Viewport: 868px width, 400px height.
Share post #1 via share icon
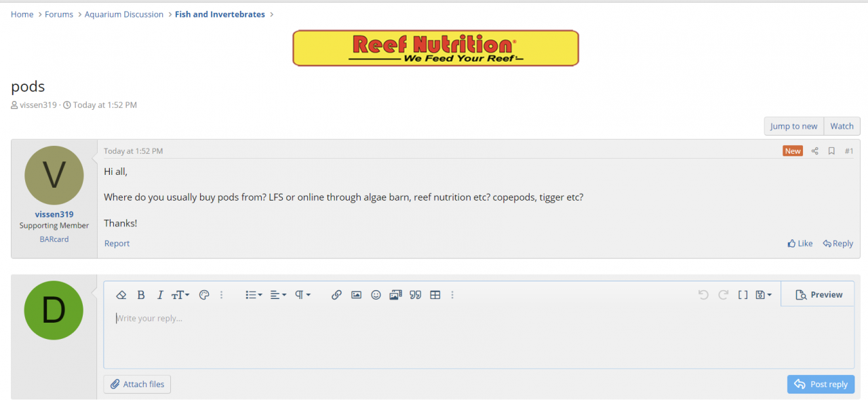(x=815, y=151)
